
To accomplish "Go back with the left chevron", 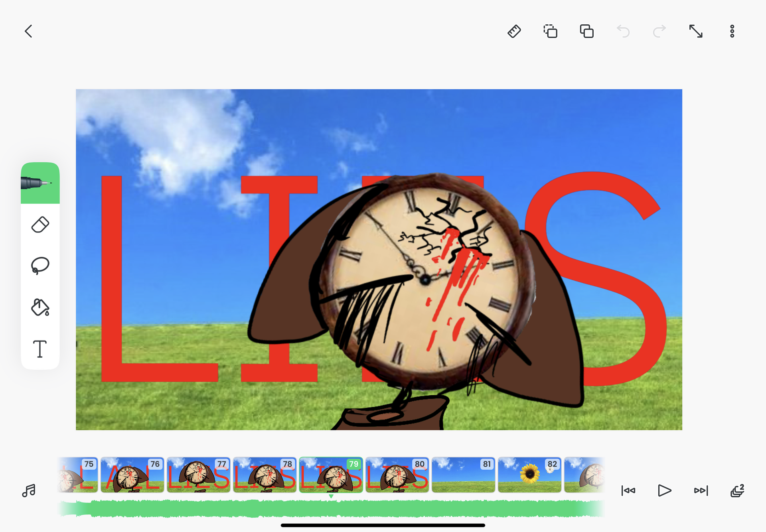I will pyautogui.click(x=28, y=31).
